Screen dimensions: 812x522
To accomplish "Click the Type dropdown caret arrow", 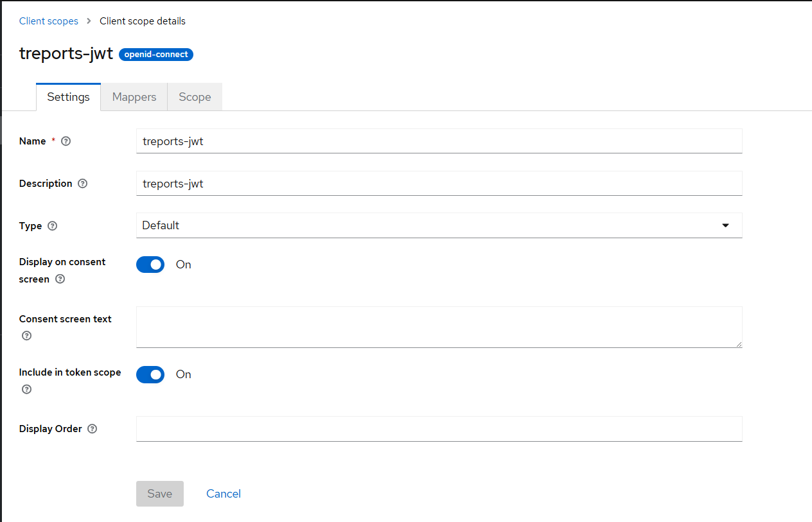I will (725, 225).
